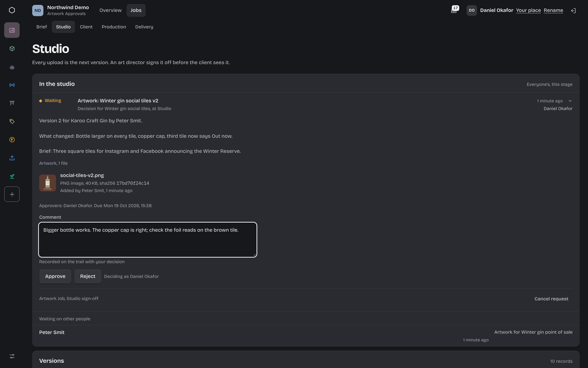Open the social-tiles-v2.png thumbnail

[48, 183]
